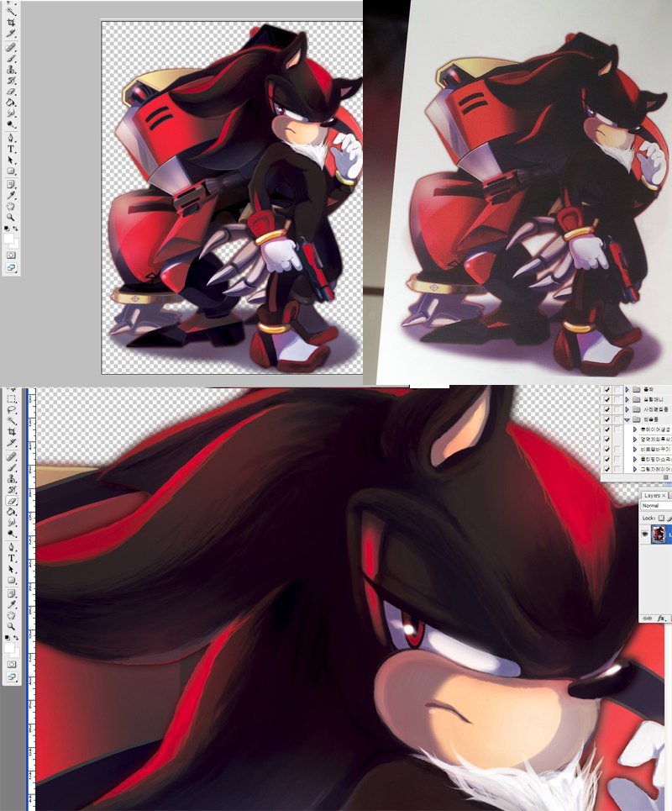Click the link layers icon in Layers panel
Viewport: 672px width, 811px height.
click(x=646, y=618)
